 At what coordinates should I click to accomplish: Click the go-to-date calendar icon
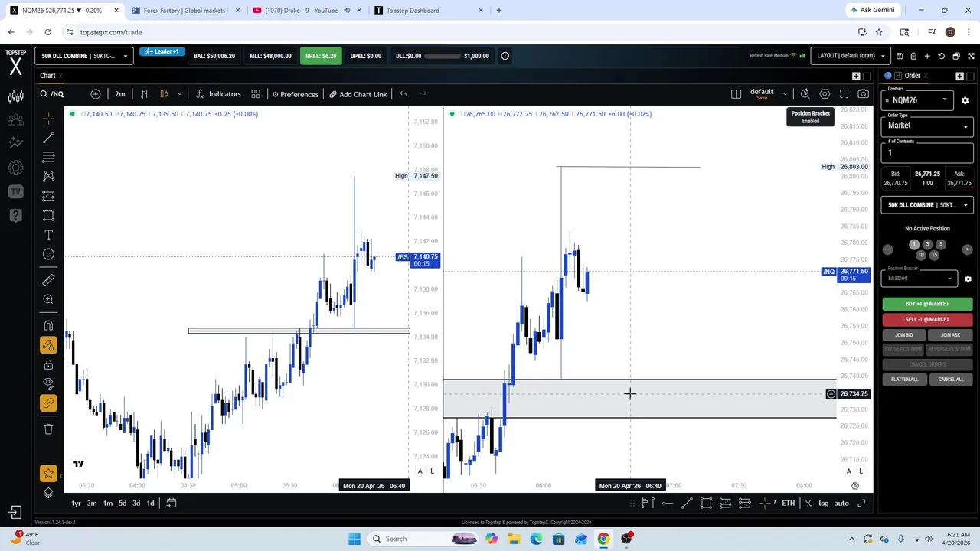tap(171, 503)
